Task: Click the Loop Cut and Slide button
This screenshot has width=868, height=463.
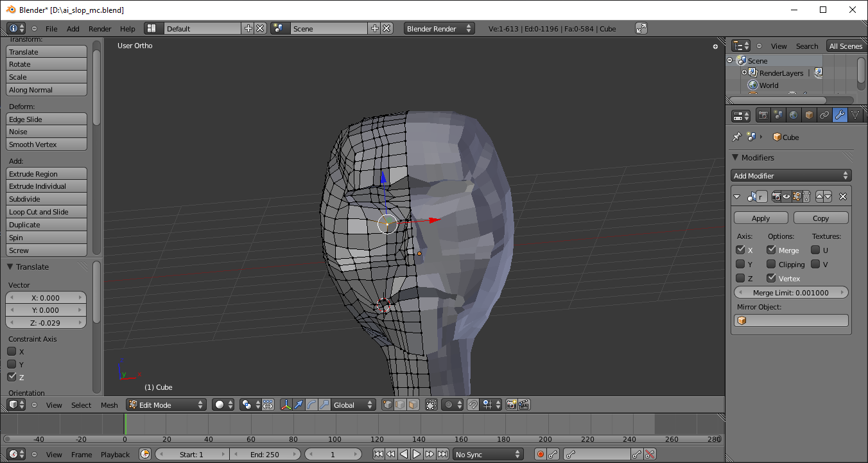Action: tap(46, 212)
